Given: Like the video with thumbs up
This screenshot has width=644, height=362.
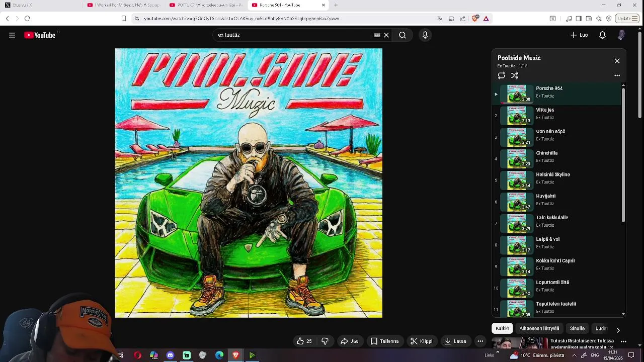Looking at the screenshot, I should click(x=304, y=341).
